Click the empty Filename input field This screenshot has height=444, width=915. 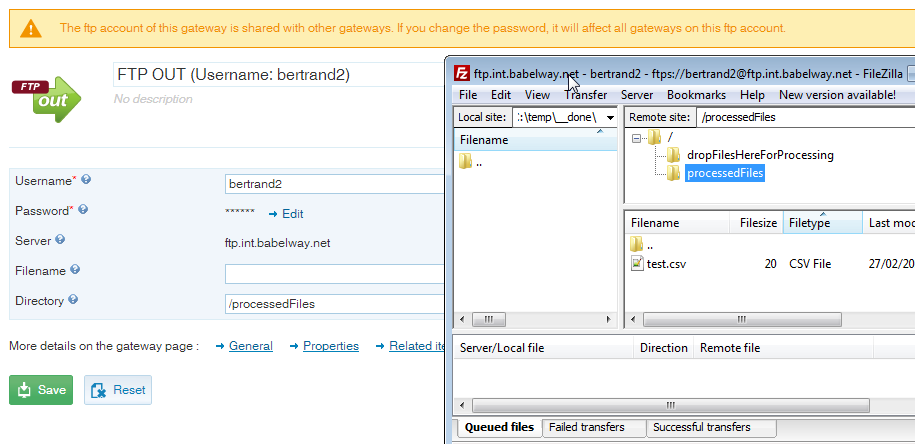click(335, 274)
